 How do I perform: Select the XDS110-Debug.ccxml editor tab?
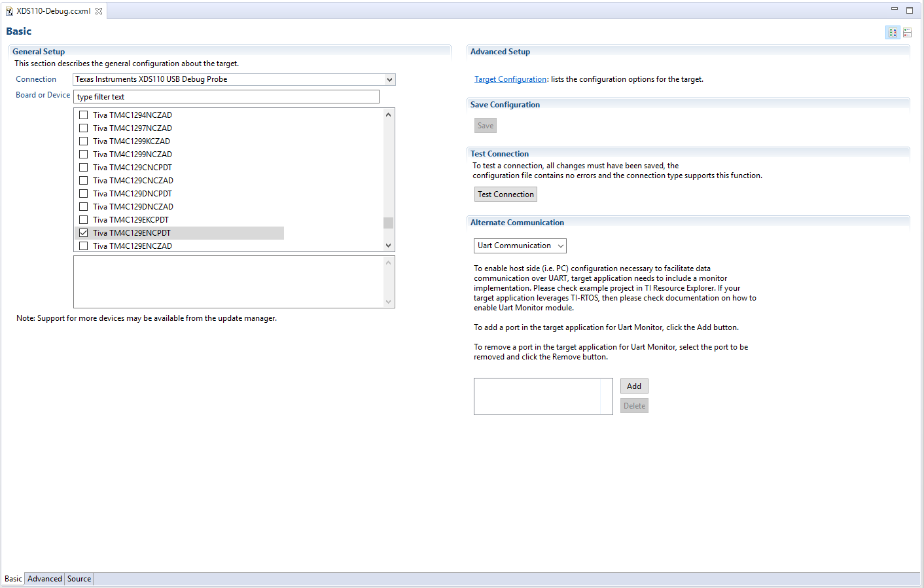(x=54, y=11)
